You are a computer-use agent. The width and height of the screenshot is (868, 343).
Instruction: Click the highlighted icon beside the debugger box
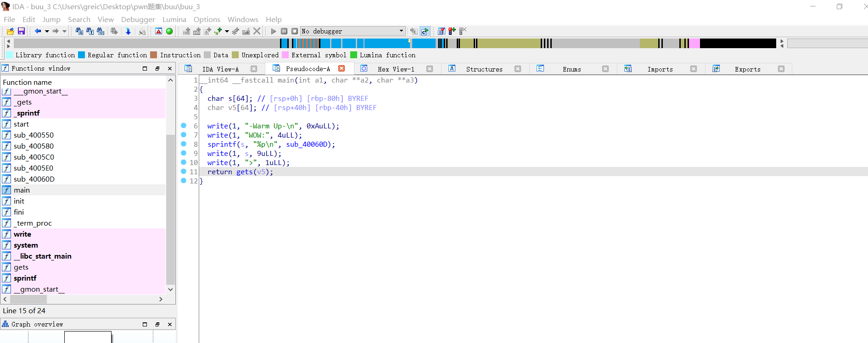click(x=425, y=31)
